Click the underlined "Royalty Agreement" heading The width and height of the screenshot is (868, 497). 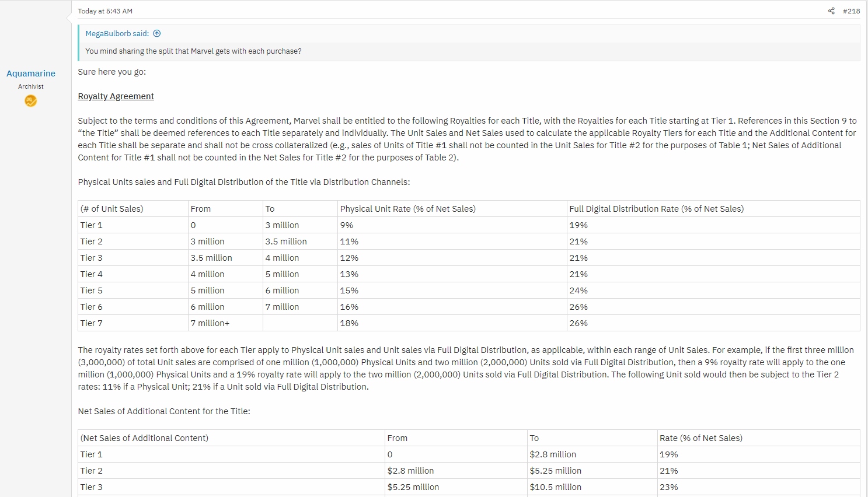click(116, 96)
